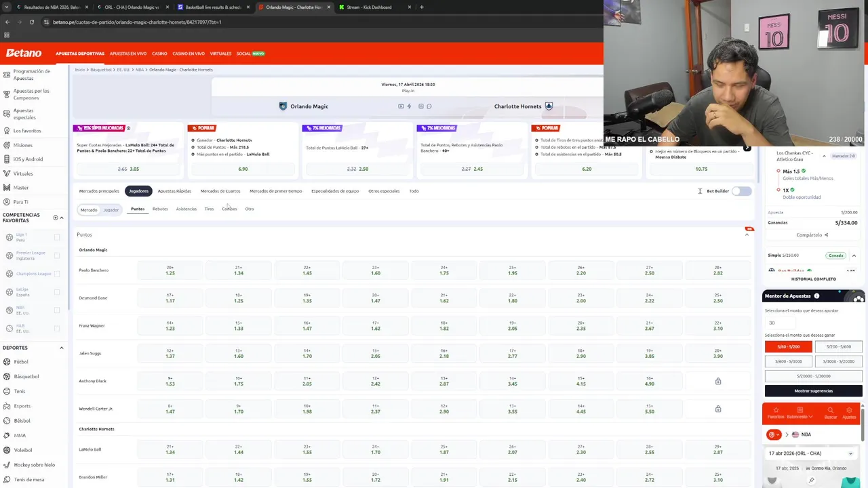Open the match stats icon
Viewport: 868px width, 488px height.
(421, 106)
